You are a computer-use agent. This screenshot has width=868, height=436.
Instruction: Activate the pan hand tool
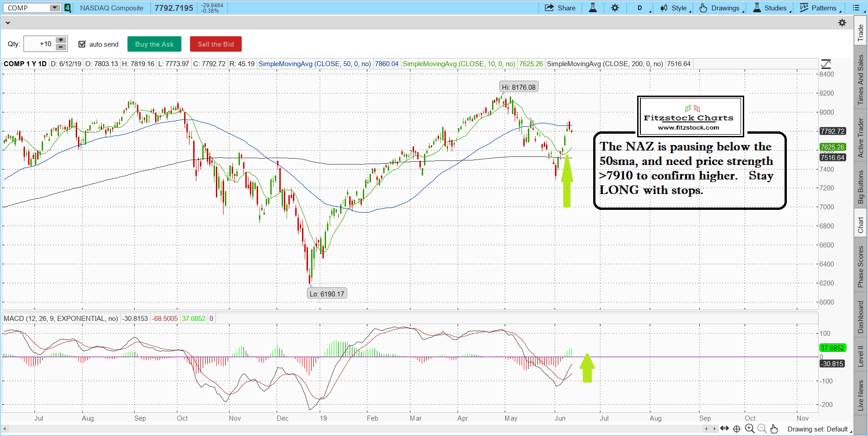click(x=774, y=429)
